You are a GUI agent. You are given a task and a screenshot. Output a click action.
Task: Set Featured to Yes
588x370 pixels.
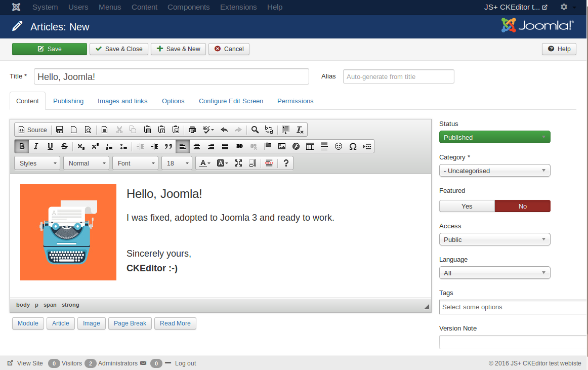(467, 206)
